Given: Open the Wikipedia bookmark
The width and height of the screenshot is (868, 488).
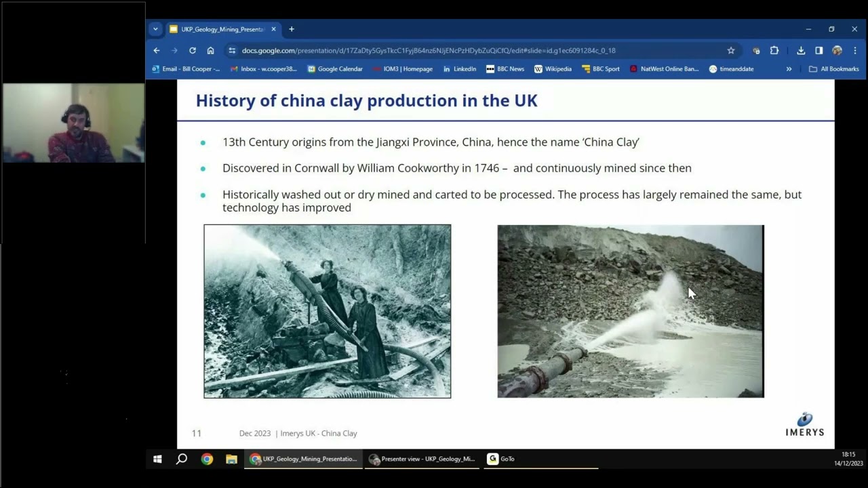Looking at the screenshot, I should (553, 68).
